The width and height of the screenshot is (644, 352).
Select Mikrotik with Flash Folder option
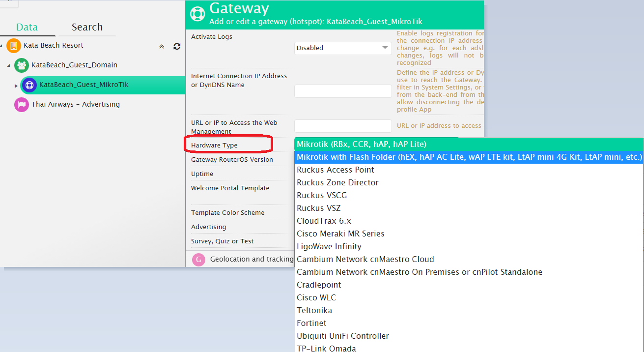(x=469, y=157)
